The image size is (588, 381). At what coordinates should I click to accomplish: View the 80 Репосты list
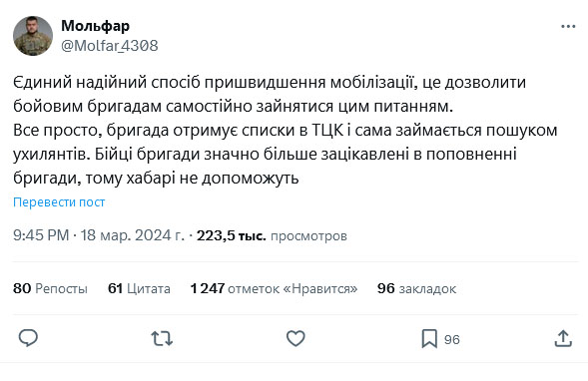coord(50,288)
